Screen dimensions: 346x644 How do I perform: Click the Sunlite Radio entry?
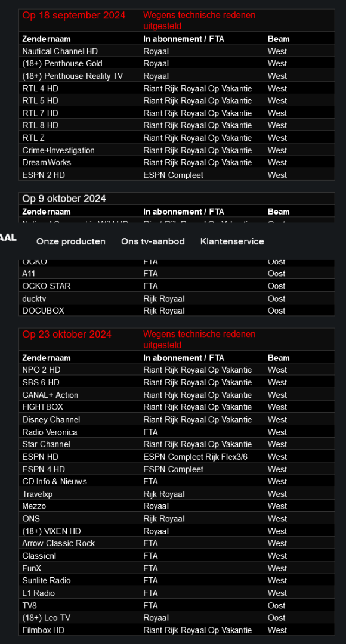(x=47, y=580)
